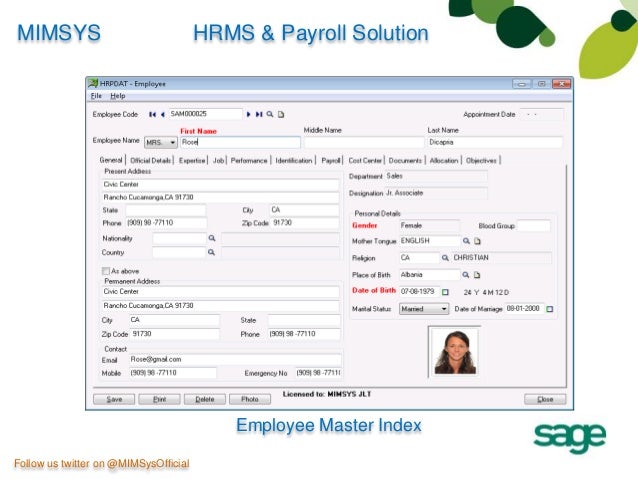
Task: Select the Job tab
Action: (218, 160)
